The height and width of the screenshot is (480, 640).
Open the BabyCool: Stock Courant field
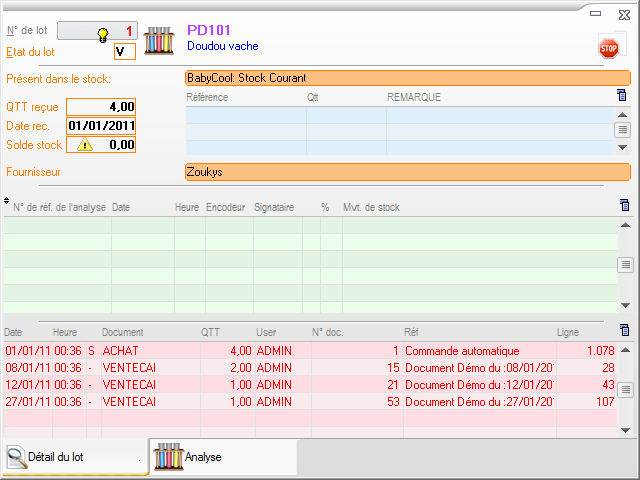407,78
